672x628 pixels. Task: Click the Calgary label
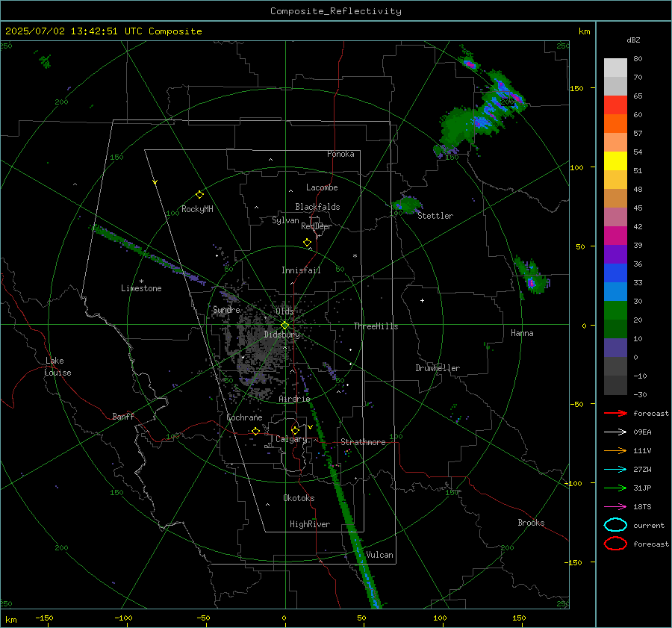tap(291, 439)
